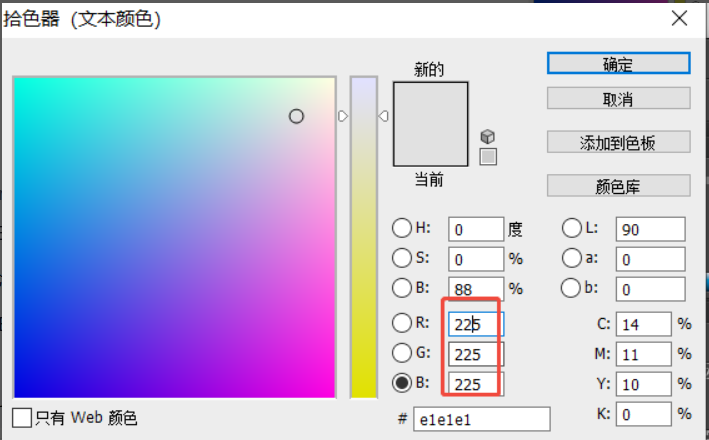This screenshot has width=709, height=440.
Task: Click the 添加到色板 button
Action: 618,142
